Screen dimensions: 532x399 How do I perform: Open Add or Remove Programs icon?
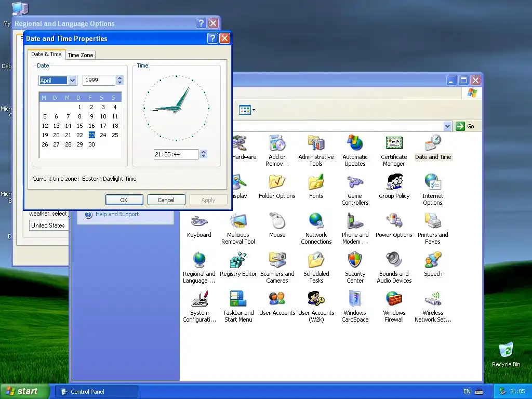tap(277, 150)
